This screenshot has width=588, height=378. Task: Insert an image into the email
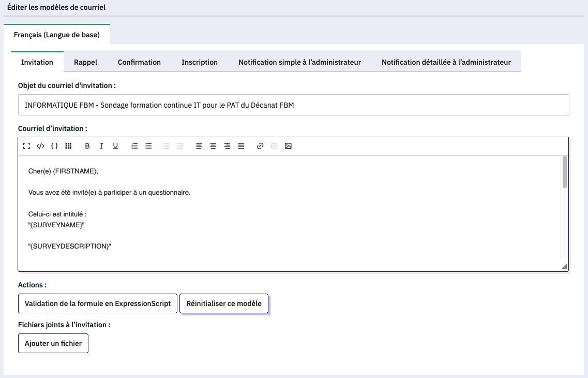(289, 146)
